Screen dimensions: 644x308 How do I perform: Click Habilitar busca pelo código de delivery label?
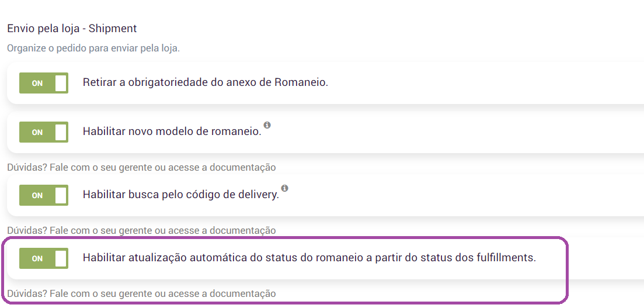tap(180, 195)
